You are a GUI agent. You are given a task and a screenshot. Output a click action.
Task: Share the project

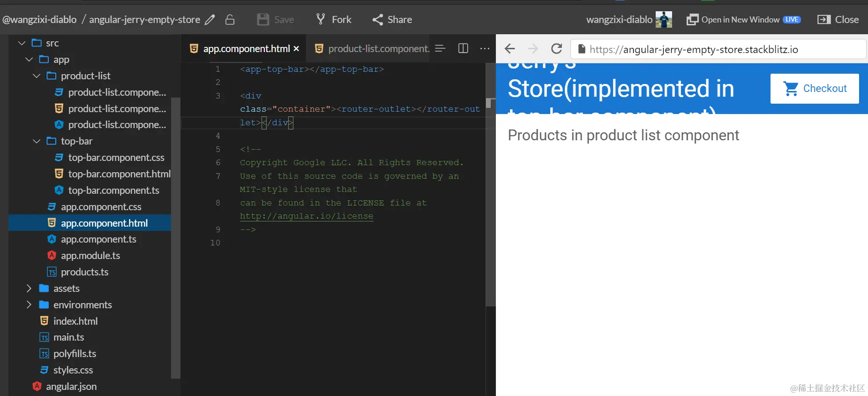[x=392, y=20]
